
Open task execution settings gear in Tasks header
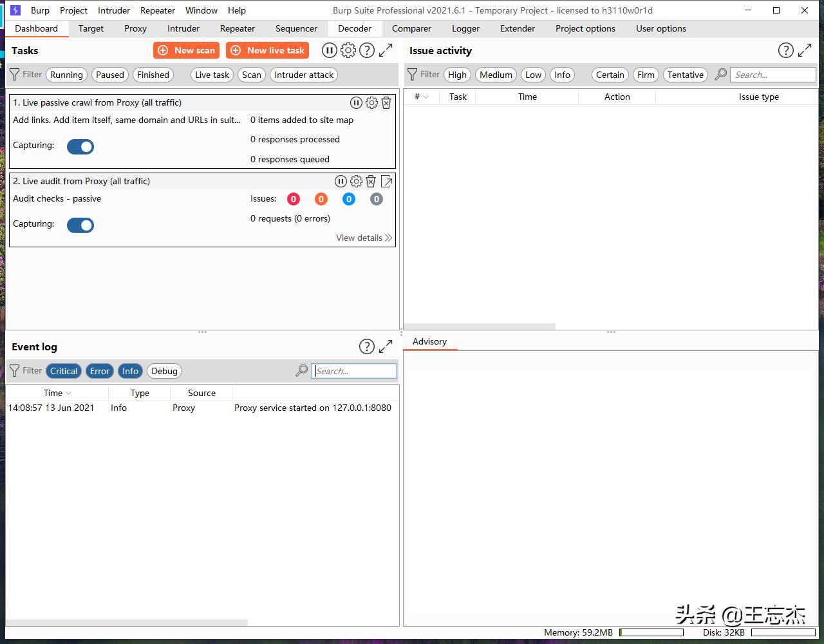348,50
